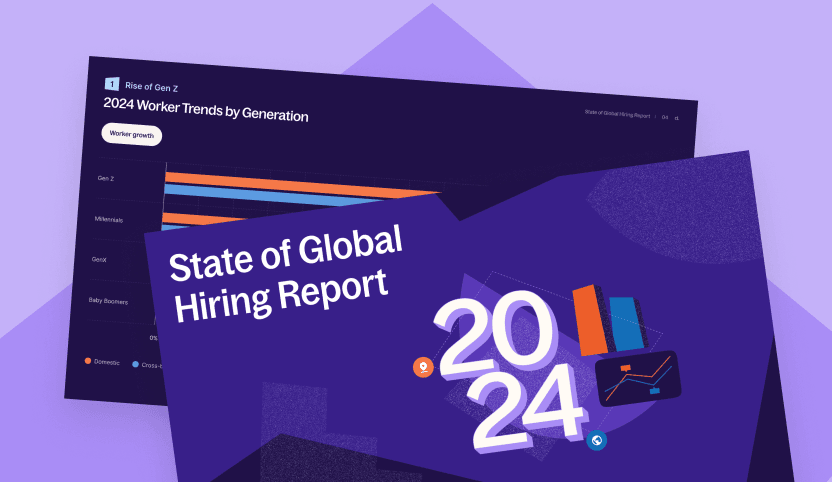
Task: Click the small logo icon after the page number
Action: click(x=676, y=118)
